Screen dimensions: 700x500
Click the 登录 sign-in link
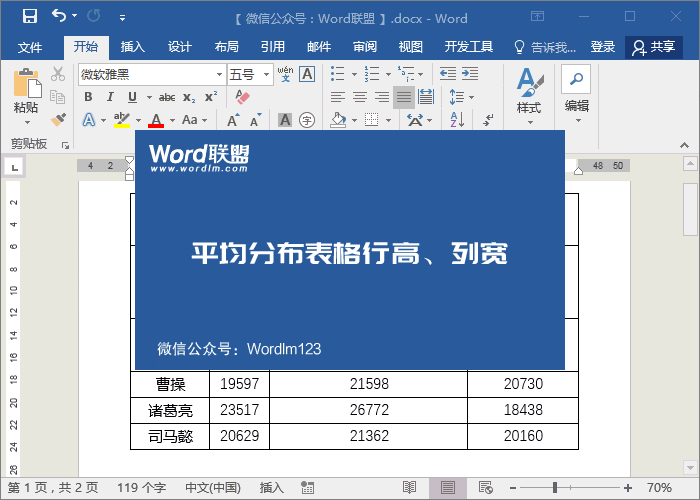603,46
